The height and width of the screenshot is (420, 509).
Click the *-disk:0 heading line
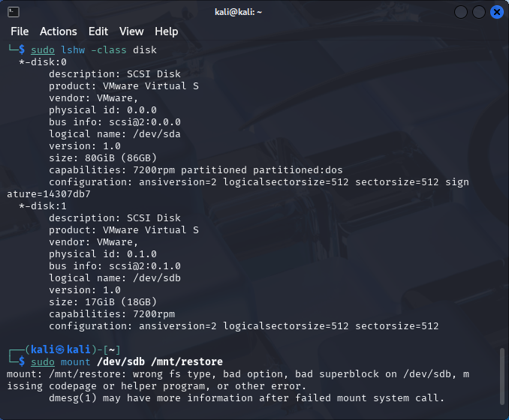[x=43, y=62]
